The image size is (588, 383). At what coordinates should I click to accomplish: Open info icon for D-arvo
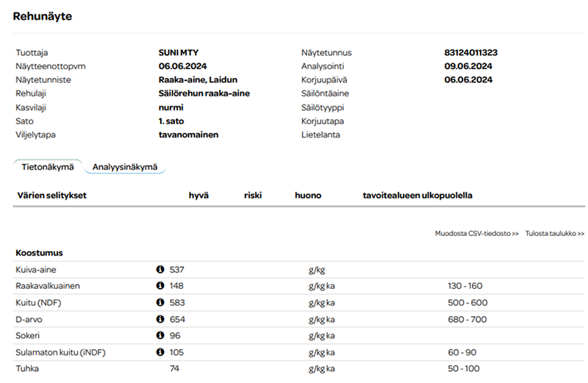pyautogui.click(x=160, y=319)
